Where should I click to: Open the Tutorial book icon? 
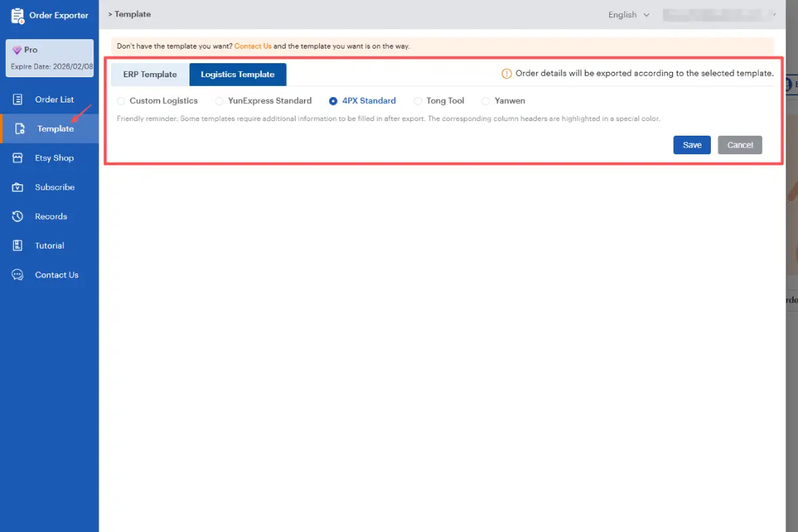(16, 245)
